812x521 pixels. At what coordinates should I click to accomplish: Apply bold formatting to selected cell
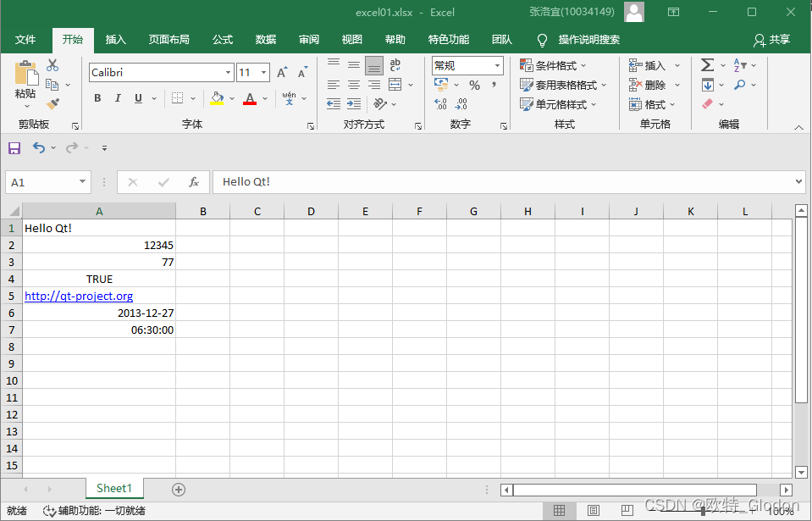(x=97, y=98)
